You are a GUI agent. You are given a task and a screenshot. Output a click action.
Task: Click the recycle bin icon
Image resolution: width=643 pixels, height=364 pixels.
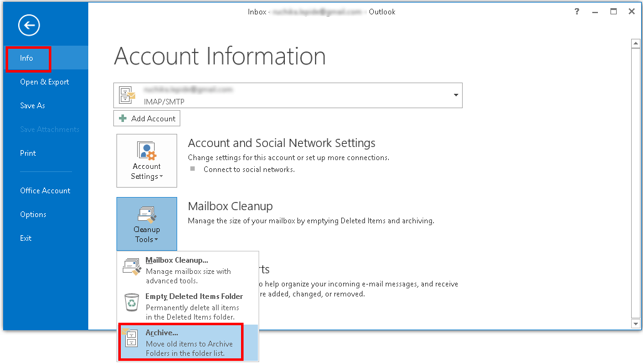131,303
